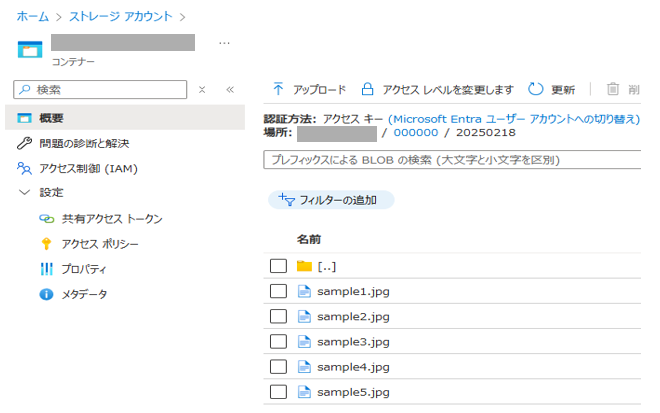Open the sample3.jpg blob
Screen dimensions: 660x413
(353, 342)
